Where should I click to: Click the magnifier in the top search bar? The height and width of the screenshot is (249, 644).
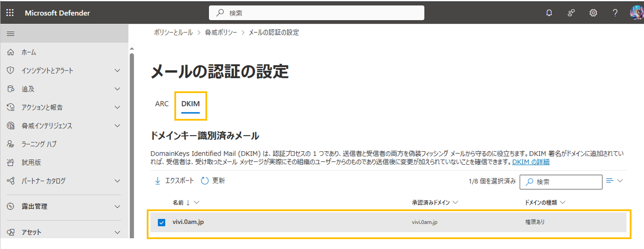(220, 13)
